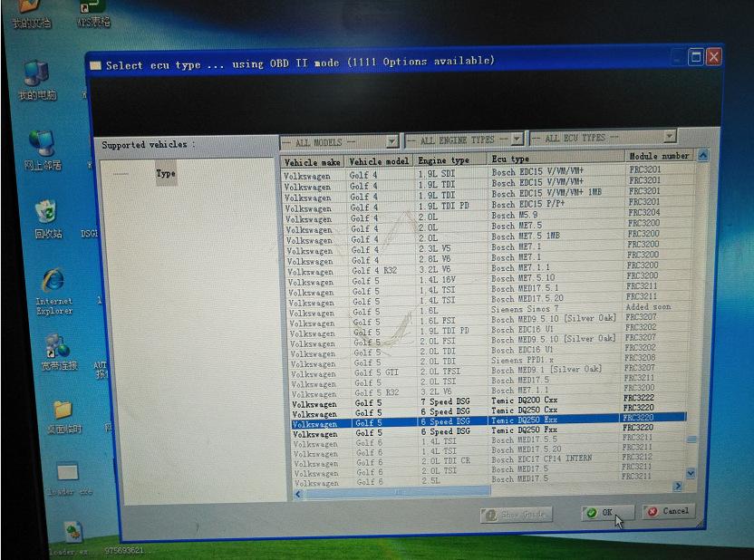Open the Network Neighborhood desktop icon
Image resolution: width=754 pixels, height=560 pixels.
click(41, 145)
